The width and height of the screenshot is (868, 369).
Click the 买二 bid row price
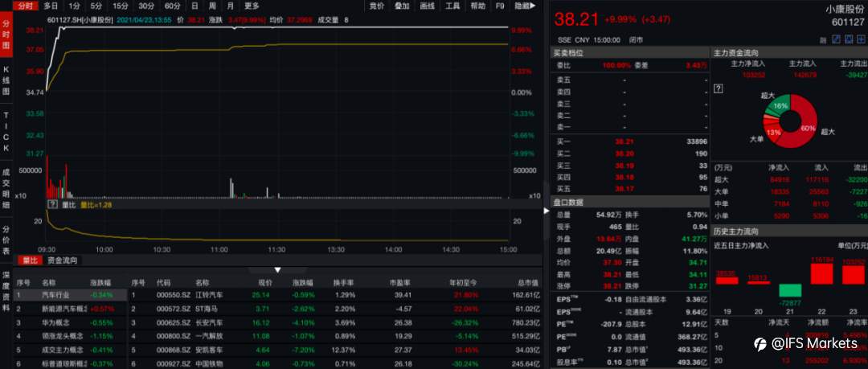coord(624,154)
